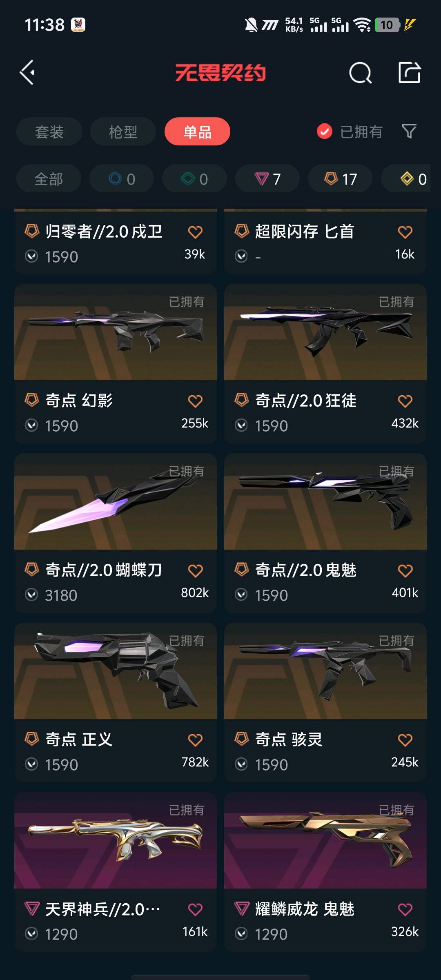Filter by purple tier showing 7
This screenshot has width=441, height=980.
click(267, 179)
